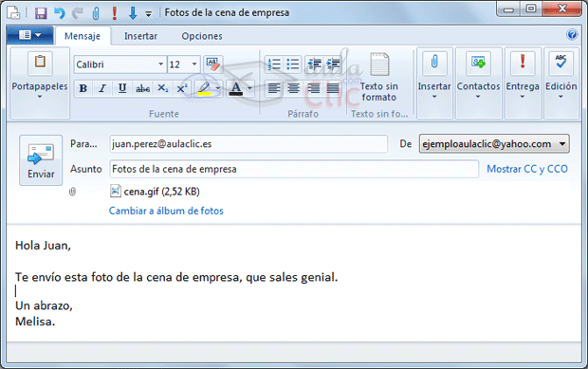Viewport: 588px width, 369px height.
Task: Open the Entrega ribbon group
Action: coord(523,83)
